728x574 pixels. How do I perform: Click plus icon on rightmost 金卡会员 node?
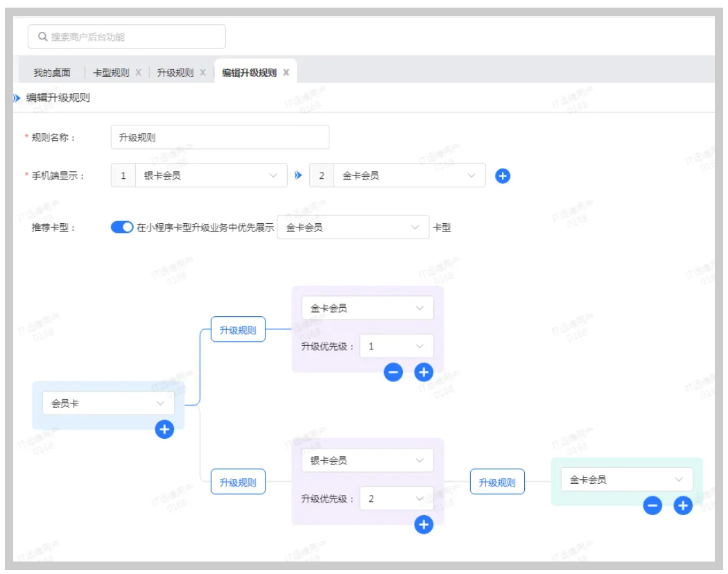(683, 506)
